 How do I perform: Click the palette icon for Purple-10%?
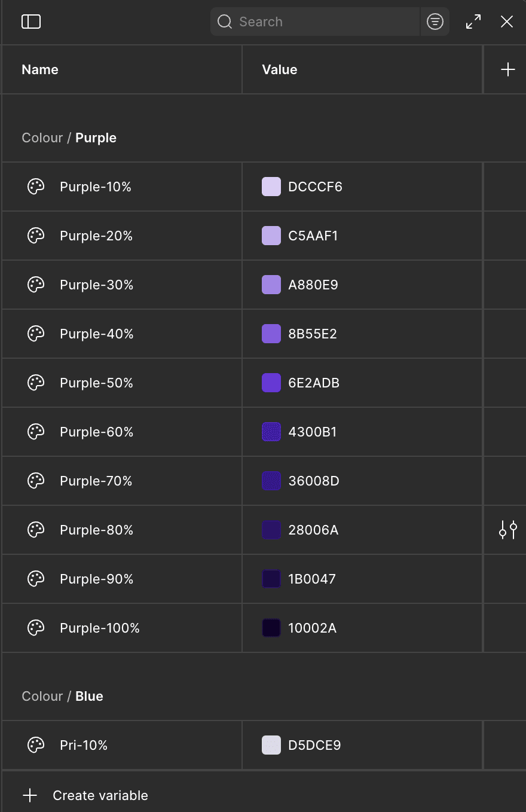36,187
